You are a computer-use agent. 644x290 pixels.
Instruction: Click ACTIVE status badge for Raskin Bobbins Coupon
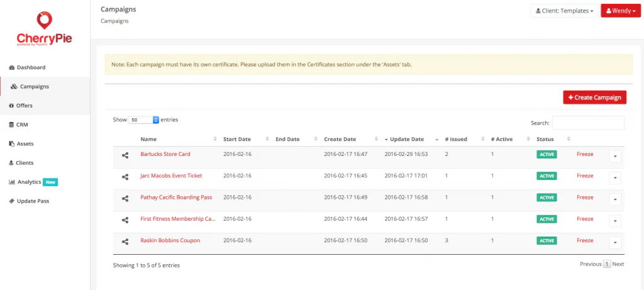point(547,241)
